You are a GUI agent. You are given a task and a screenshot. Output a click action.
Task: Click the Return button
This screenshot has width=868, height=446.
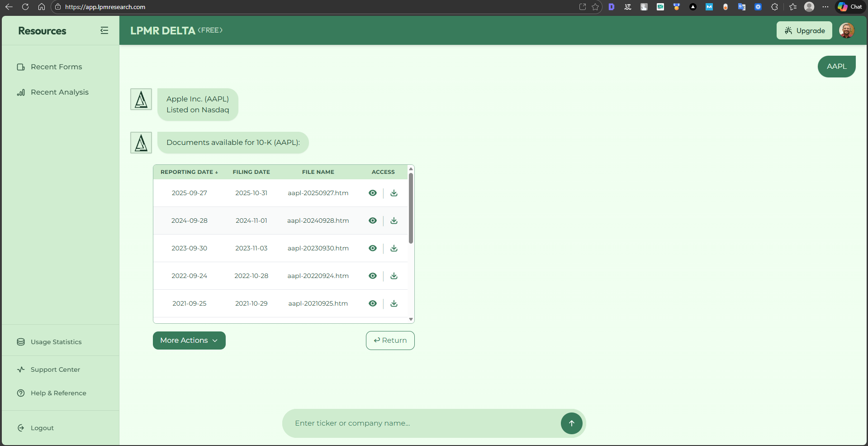coord(390,340)
